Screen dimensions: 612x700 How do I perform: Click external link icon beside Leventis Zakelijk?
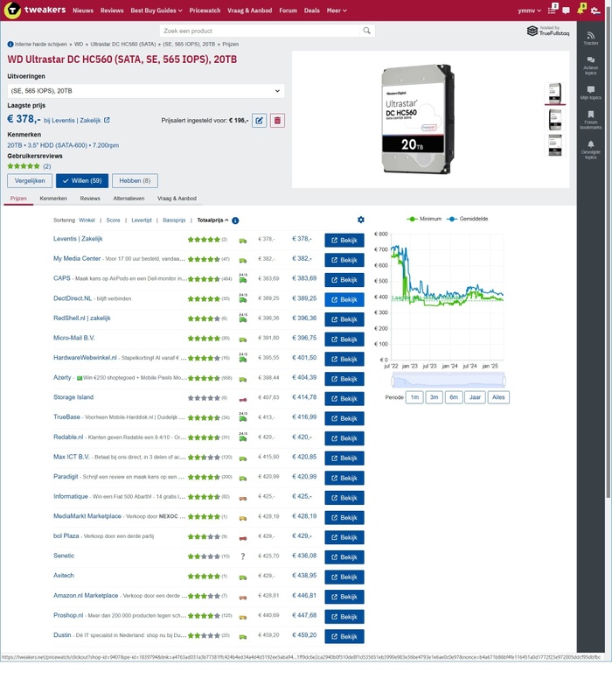tap(107, 120)
